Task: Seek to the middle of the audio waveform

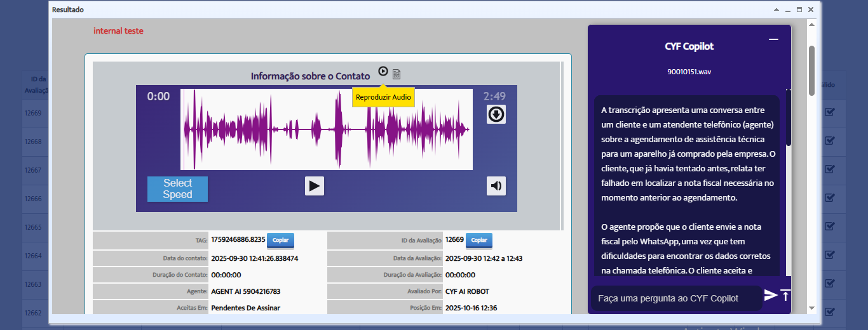Action: [x=327, y=129]
